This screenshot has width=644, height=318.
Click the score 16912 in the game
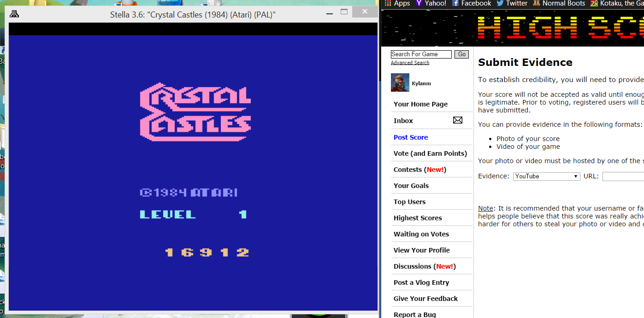point(207,253)
